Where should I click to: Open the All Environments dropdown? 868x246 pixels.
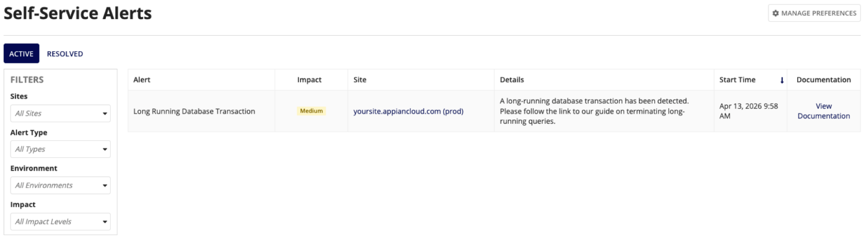tap(60, 185)
